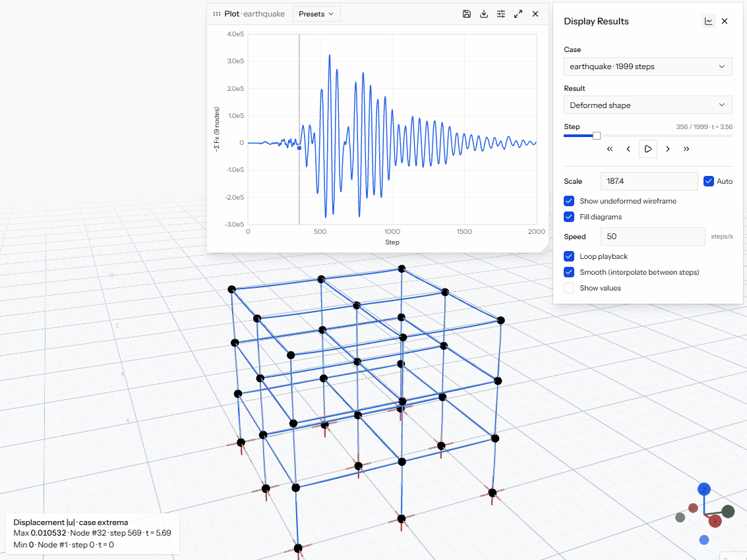Click the Min 0 Node #1 text
The height and width of the screenshot is (560, 747).
click(64, 545)
